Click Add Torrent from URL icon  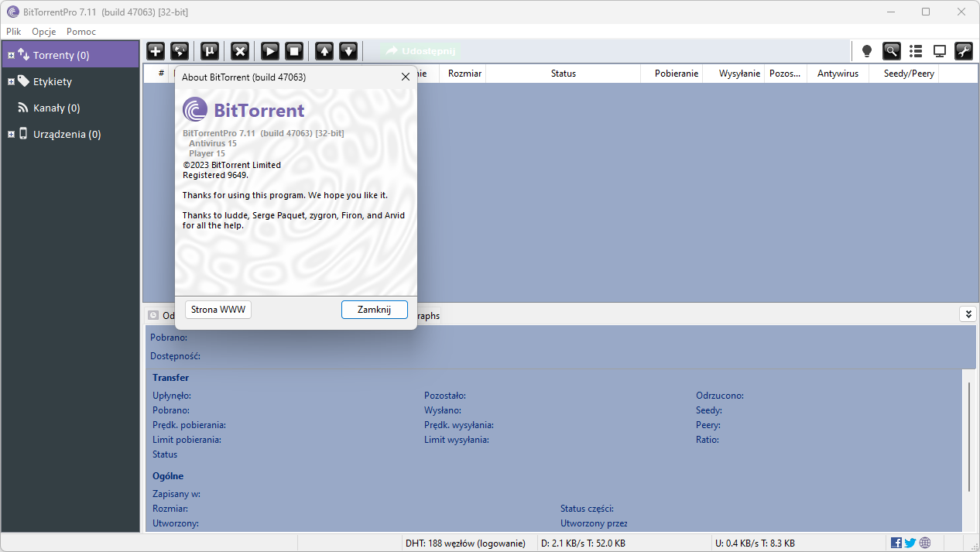click(180, 51)
